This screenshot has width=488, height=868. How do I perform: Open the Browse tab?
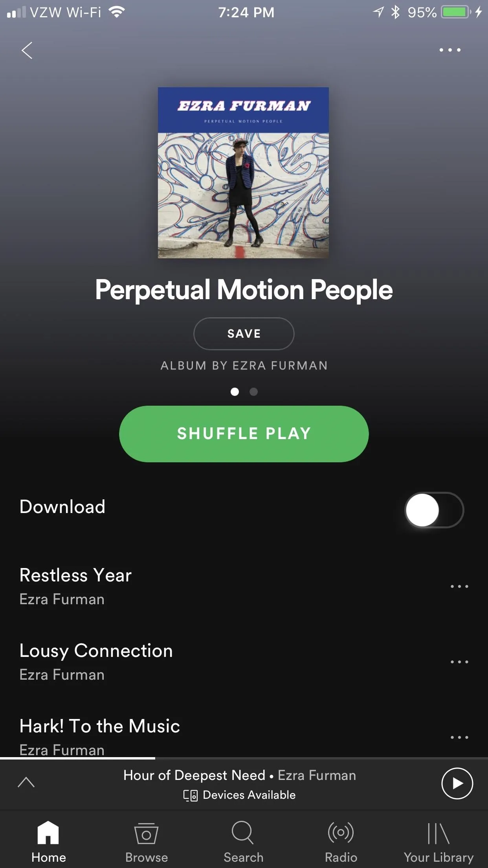pos(146,841)
